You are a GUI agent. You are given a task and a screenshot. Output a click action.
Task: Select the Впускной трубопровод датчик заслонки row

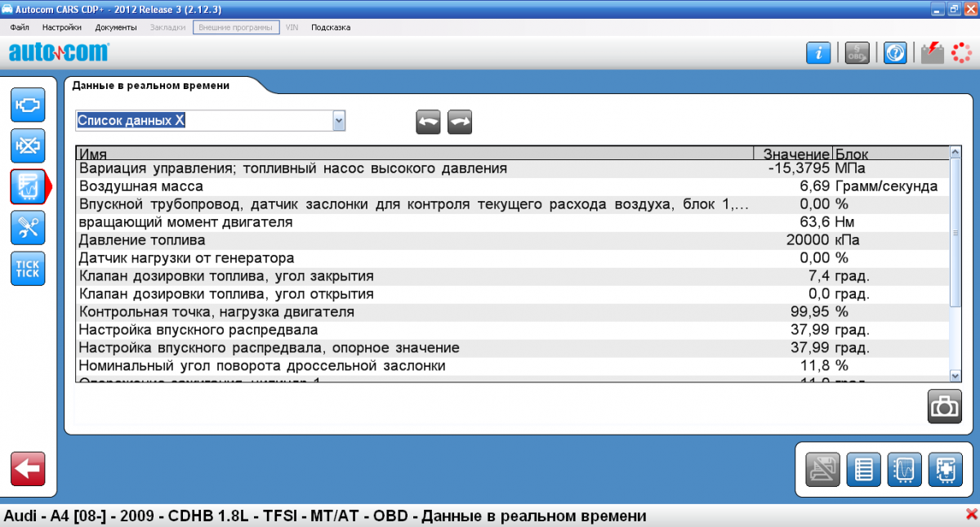[513, 204]
